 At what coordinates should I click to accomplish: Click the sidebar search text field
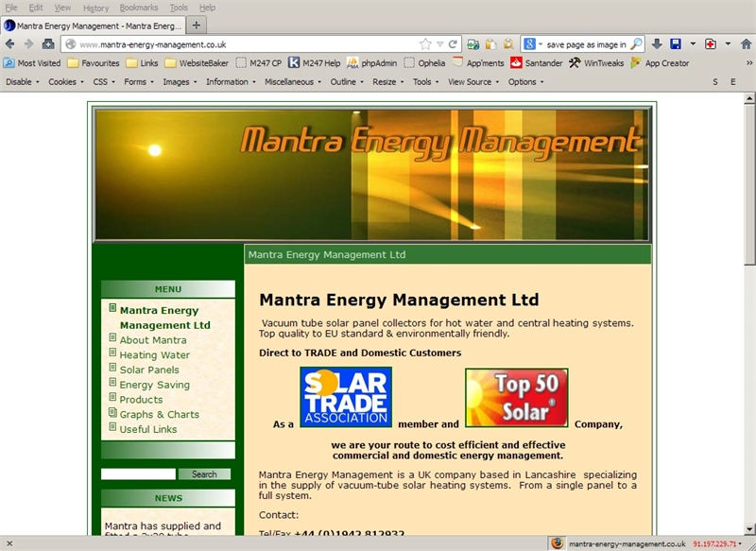point(138,474)
